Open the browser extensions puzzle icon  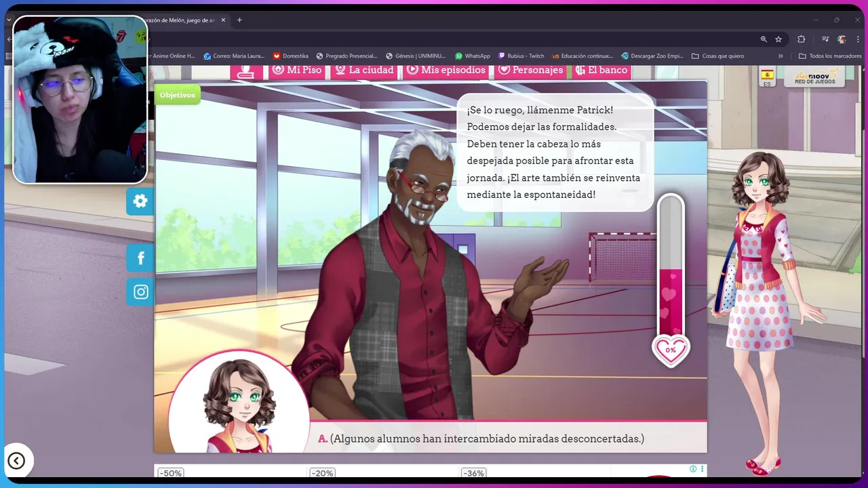click(801, 39)
